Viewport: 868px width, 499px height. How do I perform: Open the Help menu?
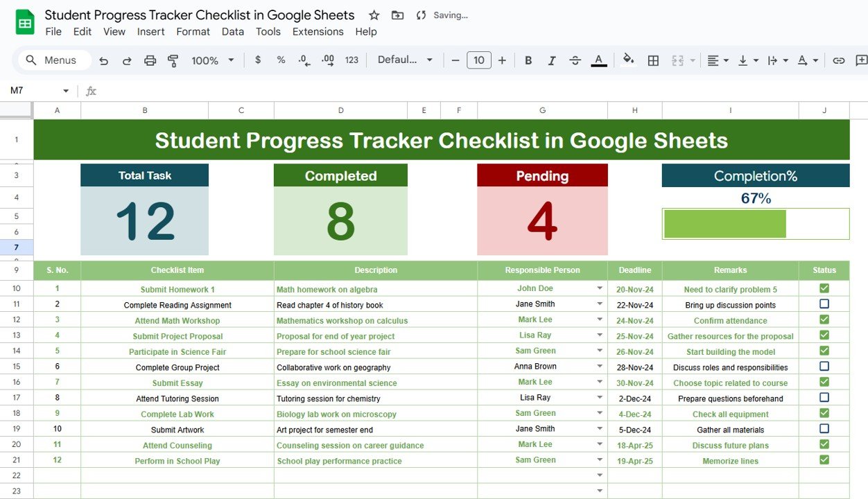pyautogui.click(x=366, y=32)
